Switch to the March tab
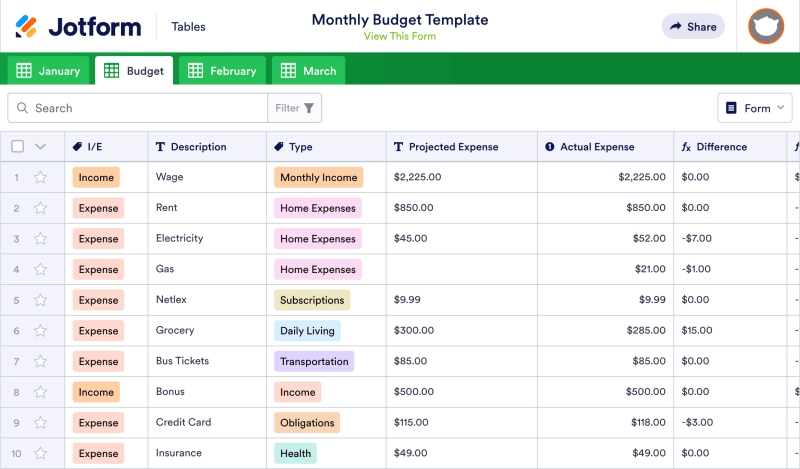This screenshot has width=800, height=469. point(309,71)
